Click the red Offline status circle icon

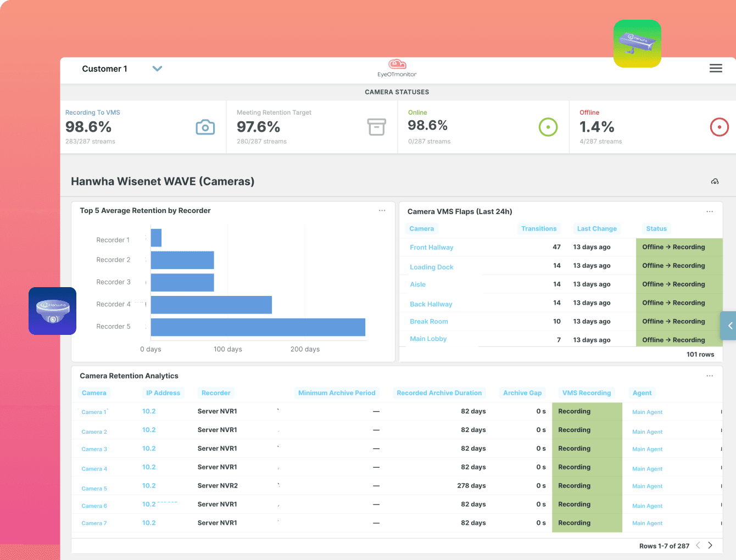click(720, 127)
